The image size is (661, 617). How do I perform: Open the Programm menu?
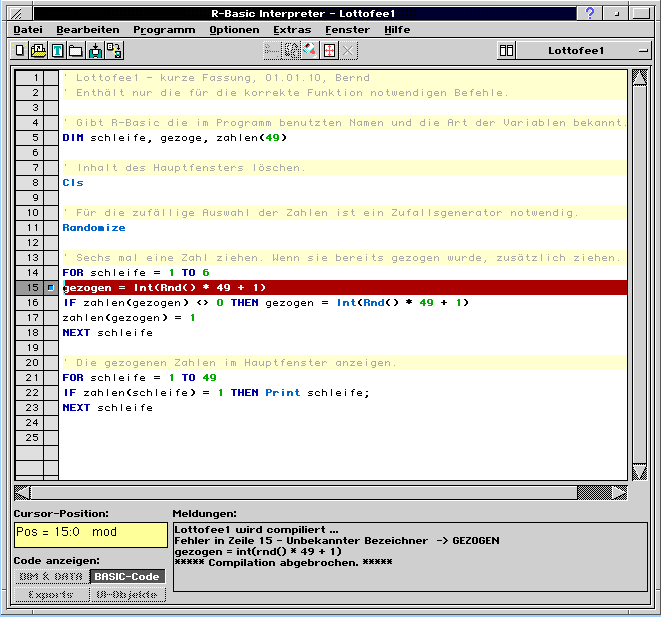pos(164,30)
